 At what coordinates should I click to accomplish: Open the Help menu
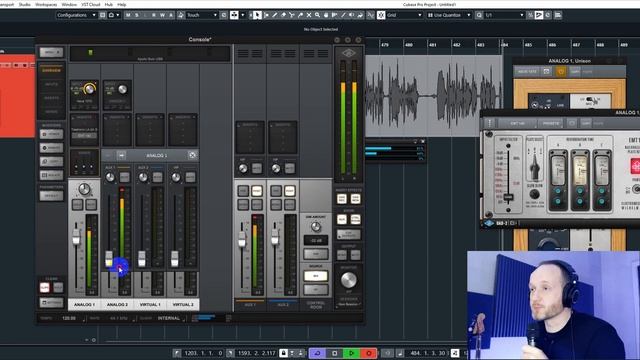(122, 4)
